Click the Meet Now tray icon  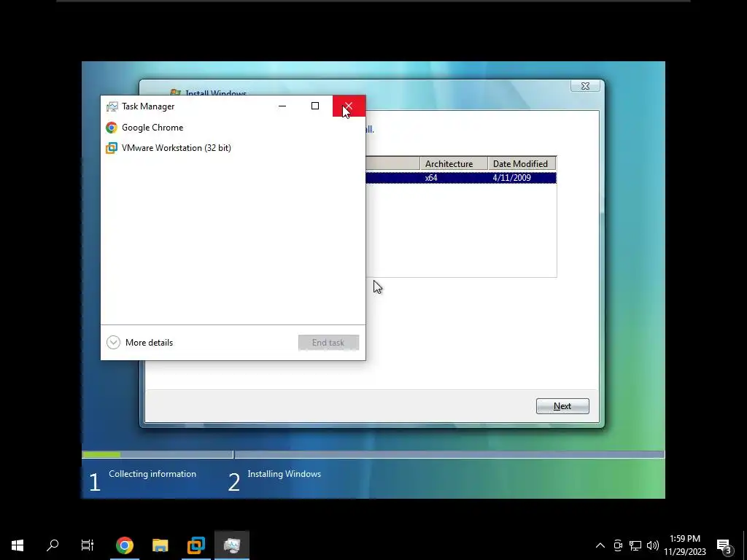(x=618, y=545)
